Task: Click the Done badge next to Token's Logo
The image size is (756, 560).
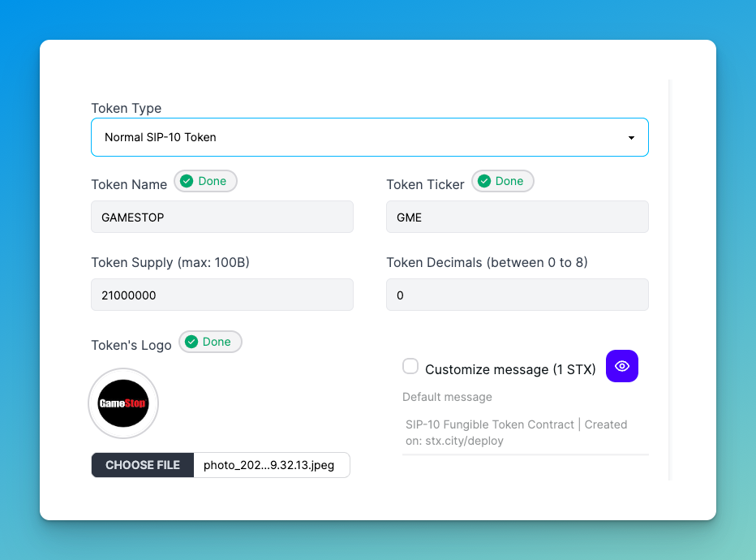Action: (x=210, y=342)
